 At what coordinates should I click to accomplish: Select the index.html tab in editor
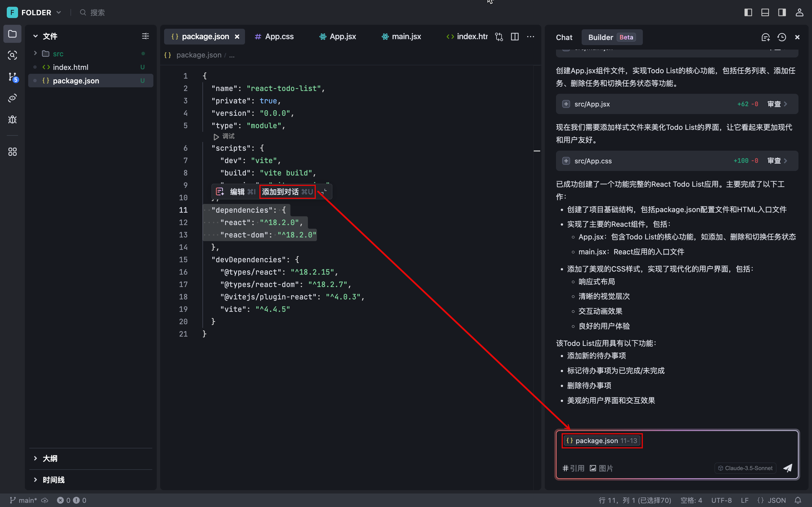[468, 36]
